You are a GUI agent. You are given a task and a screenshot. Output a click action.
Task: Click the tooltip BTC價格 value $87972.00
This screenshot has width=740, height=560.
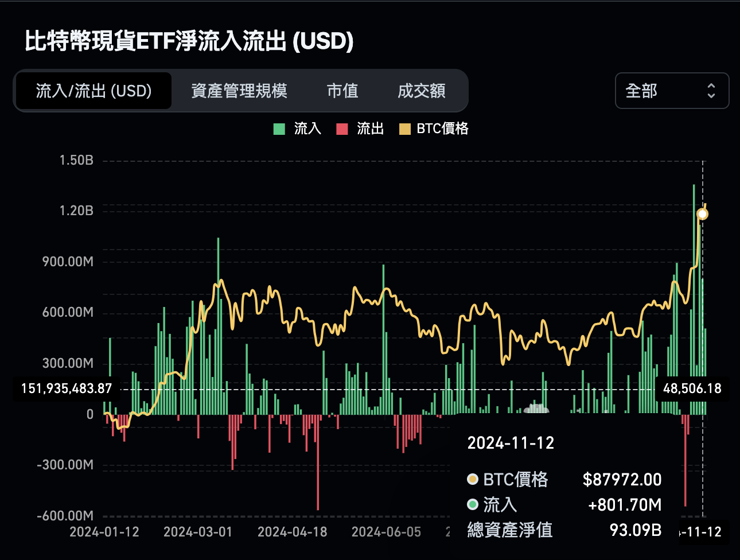[622, 479]
